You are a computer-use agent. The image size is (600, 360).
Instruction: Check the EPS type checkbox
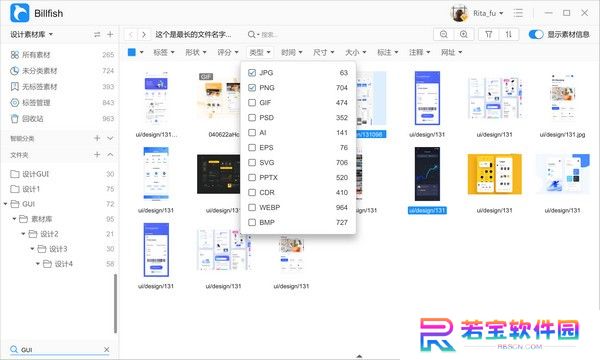click(x=252, y=147)
